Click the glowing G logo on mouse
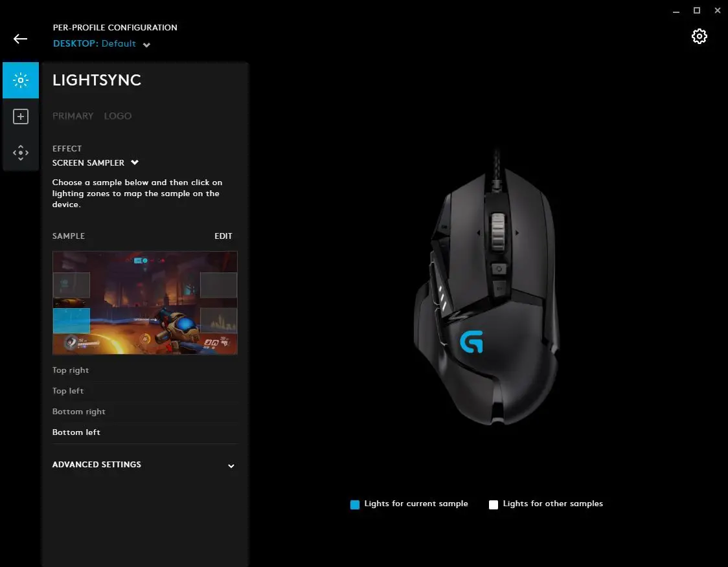728x567 pixels. pos(472,342)
